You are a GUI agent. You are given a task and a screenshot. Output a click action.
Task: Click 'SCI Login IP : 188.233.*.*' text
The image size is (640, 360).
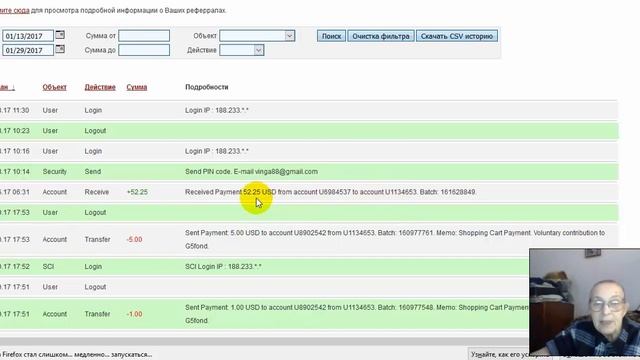tap(223, 267)
